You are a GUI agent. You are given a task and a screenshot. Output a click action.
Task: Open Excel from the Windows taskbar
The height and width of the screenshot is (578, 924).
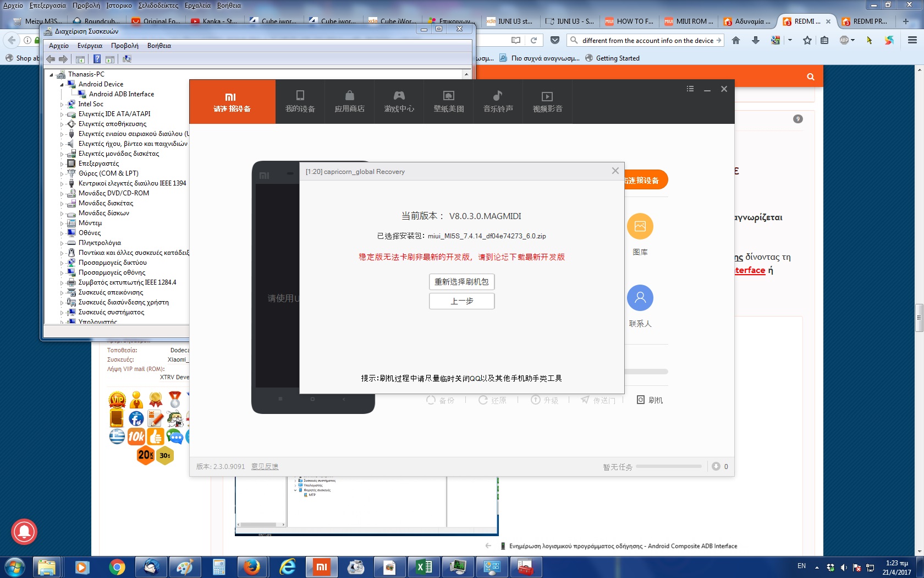pyautogui.click(x=424, y=566)
